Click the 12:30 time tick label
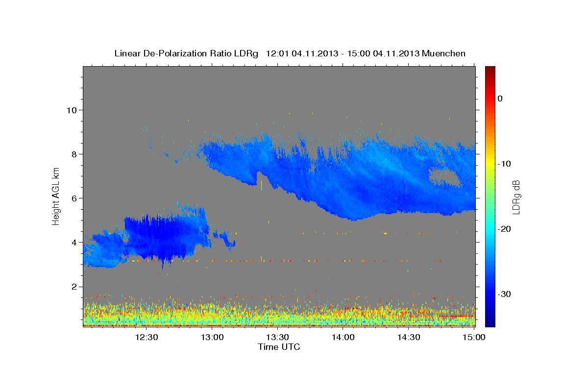588x392 pixels. pyautogui.click(x=147, y=337)
